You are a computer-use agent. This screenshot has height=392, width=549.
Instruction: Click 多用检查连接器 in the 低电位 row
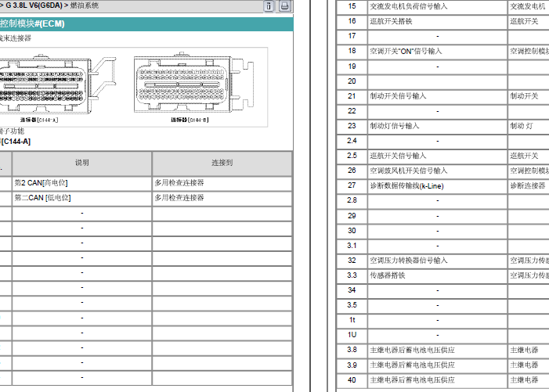[x=179, y=198]
